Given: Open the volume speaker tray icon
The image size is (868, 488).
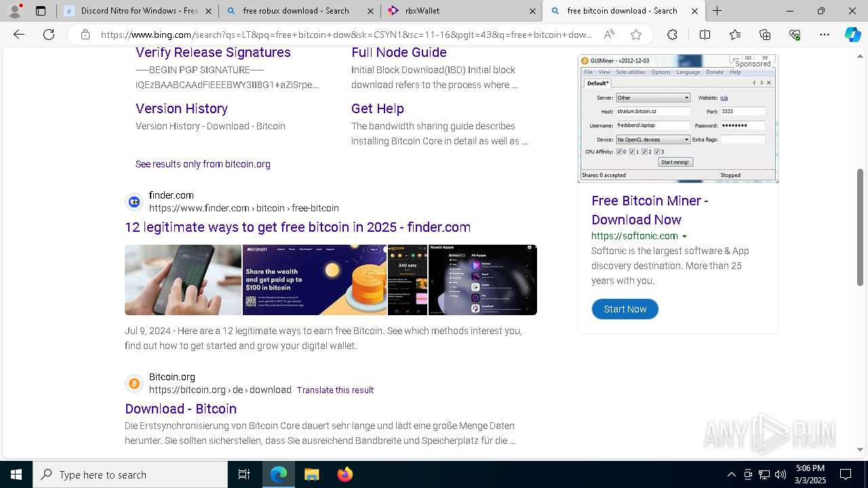Looking at the screenshot, I should (x=781, y=474).
